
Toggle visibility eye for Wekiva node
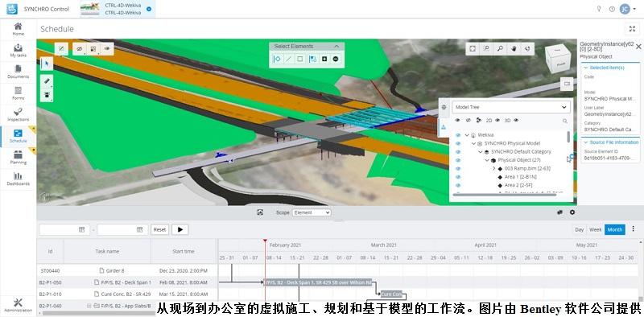458,134
